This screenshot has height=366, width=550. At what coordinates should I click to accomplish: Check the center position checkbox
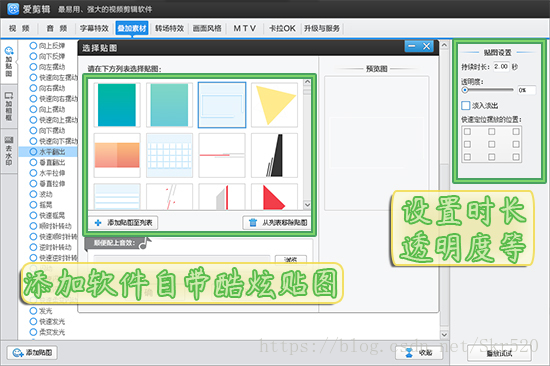(x=491, y=144)
